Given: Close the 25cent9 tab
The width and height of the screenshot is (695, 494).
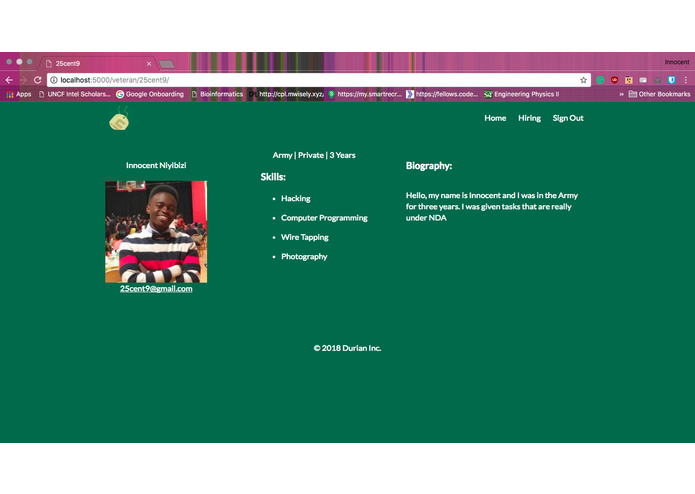Looking at the screenshot, I should [x=149, y=64].
